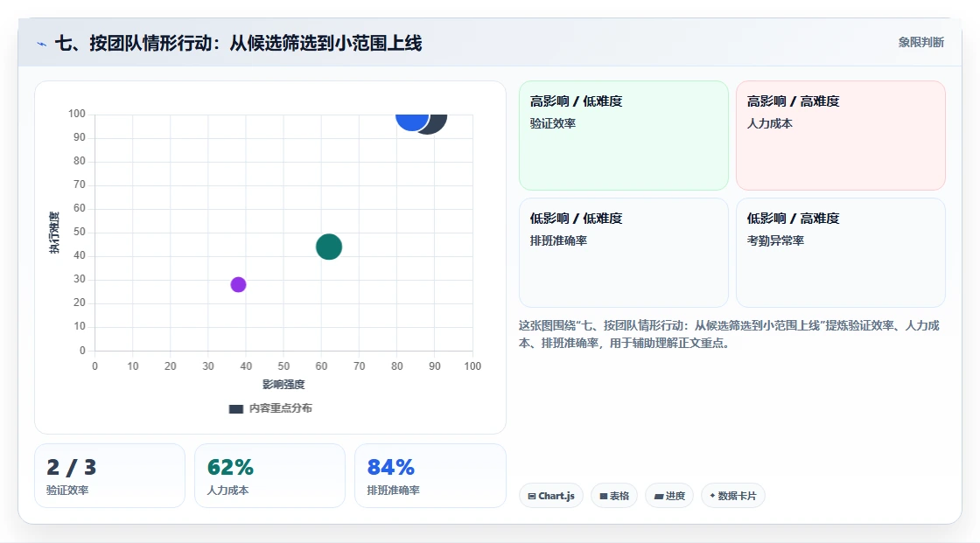Click the icon inside the 表格 chip
The image size is (980, 543).
point(604,496)
